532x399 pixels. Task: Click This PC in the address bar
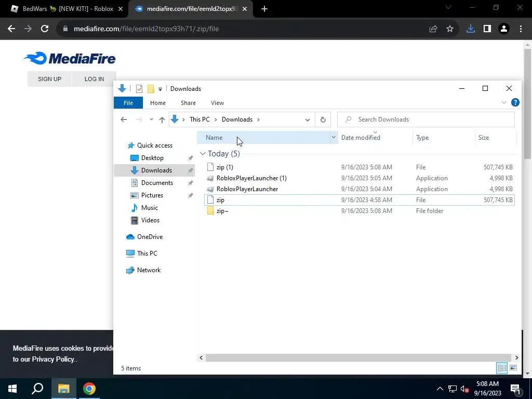199,119
